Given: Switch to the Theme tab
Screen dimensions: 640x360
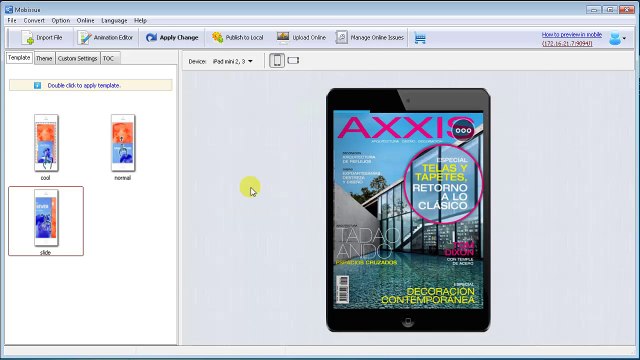Looking at the screenshot, I should coord(44,58).
